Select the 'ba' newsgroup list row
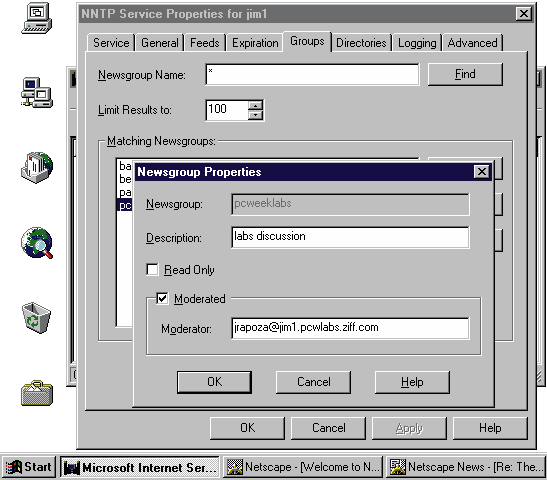 pos(125,166)
